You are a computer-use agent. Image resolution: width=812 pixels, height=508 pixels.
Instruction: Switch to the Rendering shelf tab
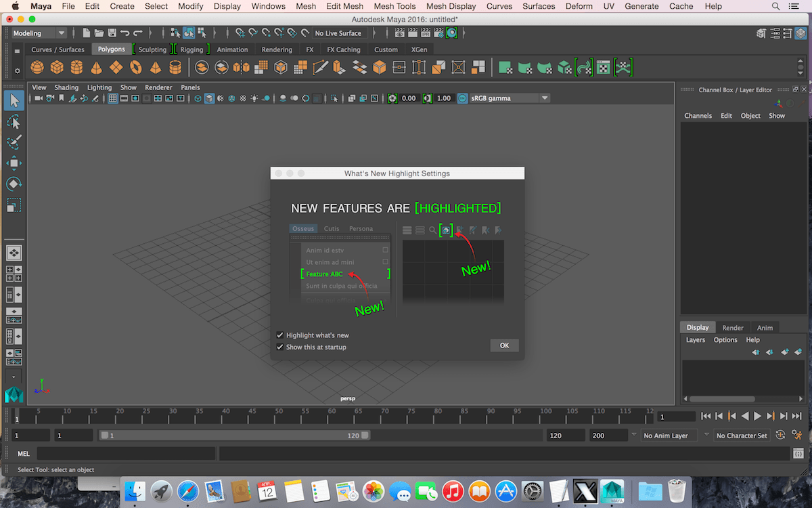[x=277, y=49]
